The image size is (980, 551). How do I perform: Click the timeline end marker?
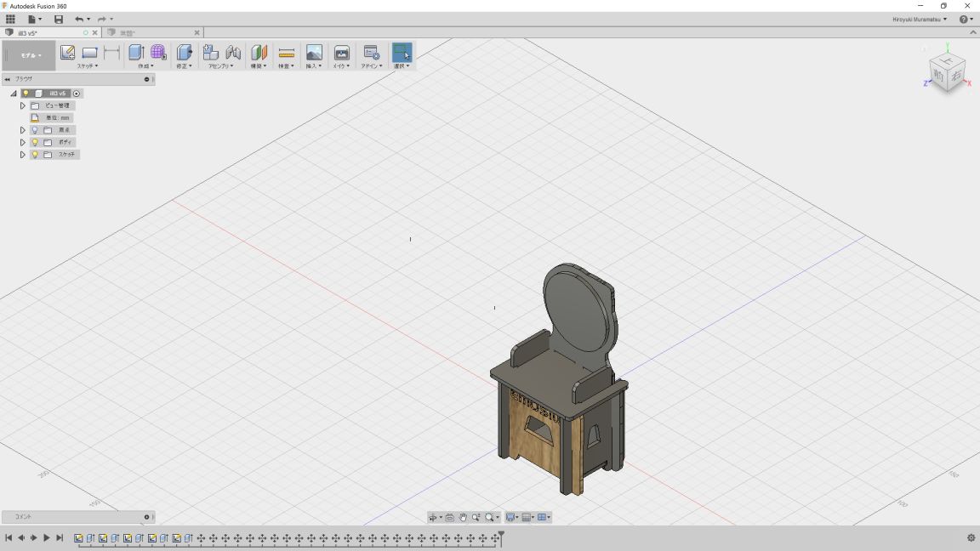501,538
